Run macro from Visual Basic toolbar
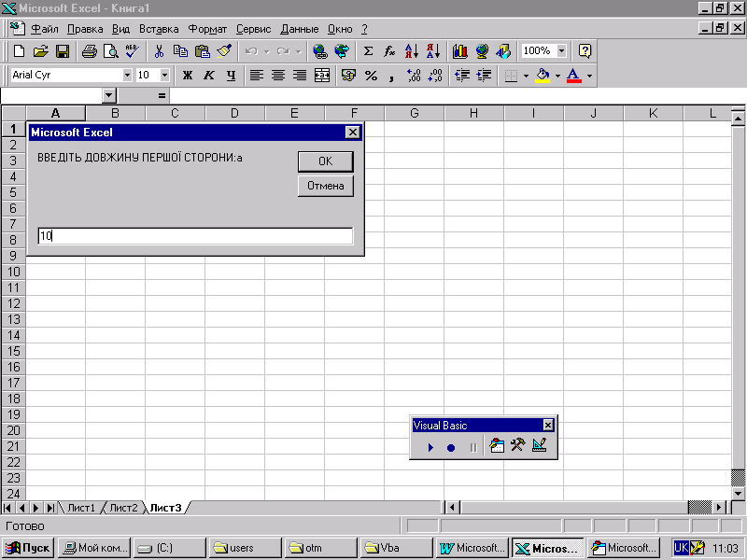 click(430, 447)
